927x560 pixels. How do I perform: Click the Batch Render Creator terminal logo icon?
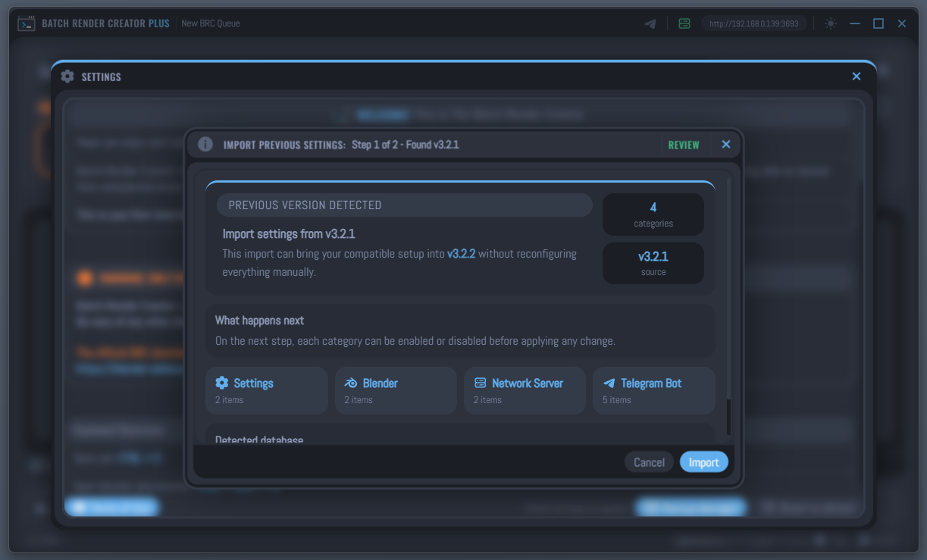tap(27, 23)
